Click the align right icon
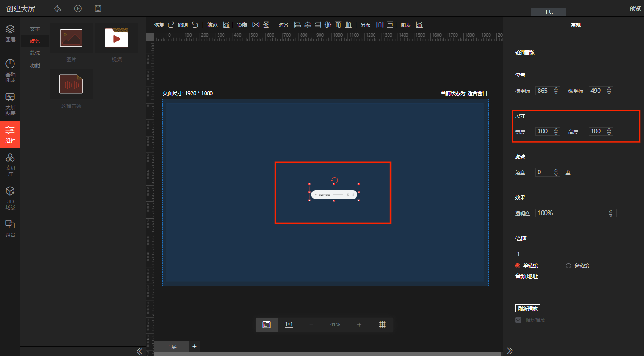 (x=318, y=25)
